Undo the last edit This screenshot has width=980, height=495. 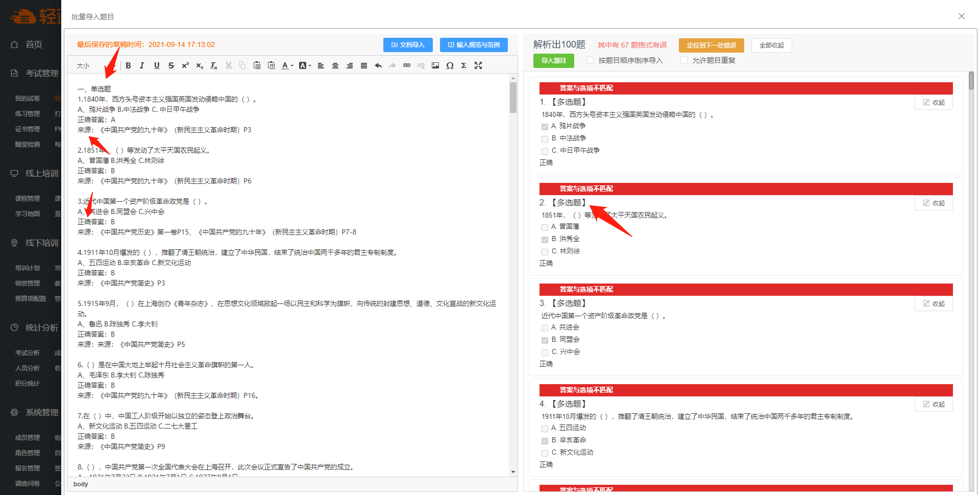(378, 65)
